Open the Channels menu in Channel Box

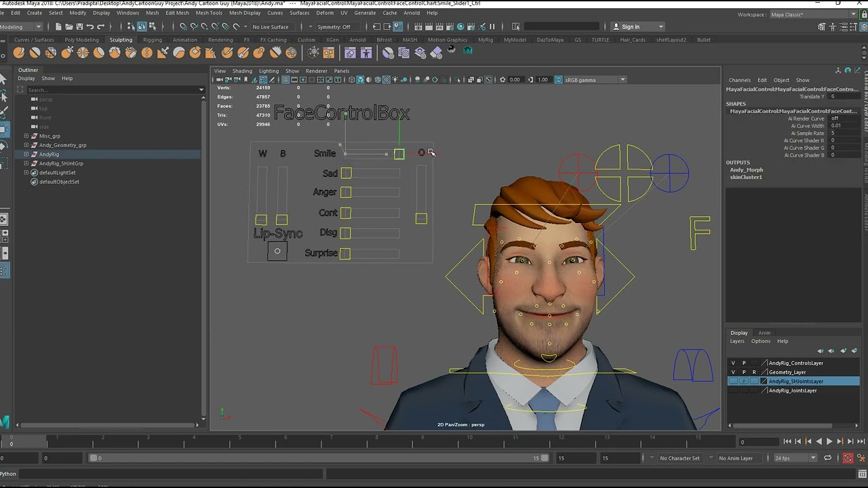pos(740,80)
